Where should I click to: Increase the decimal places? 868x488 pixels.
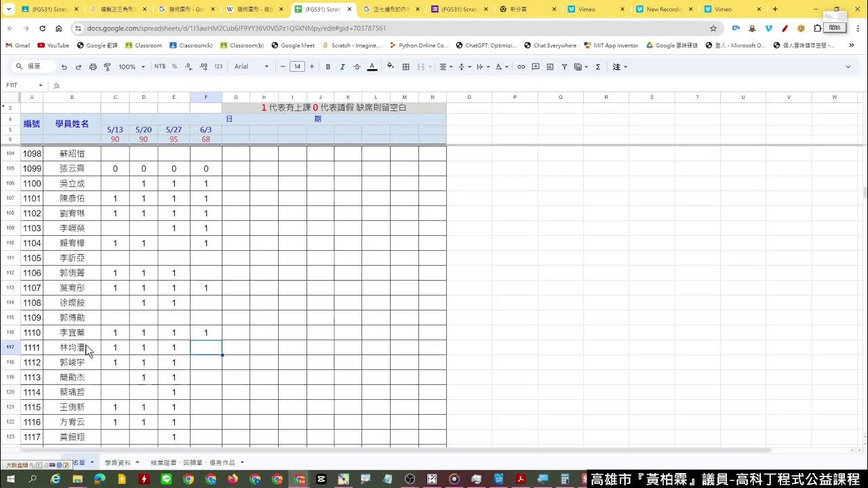pos(203,66)
